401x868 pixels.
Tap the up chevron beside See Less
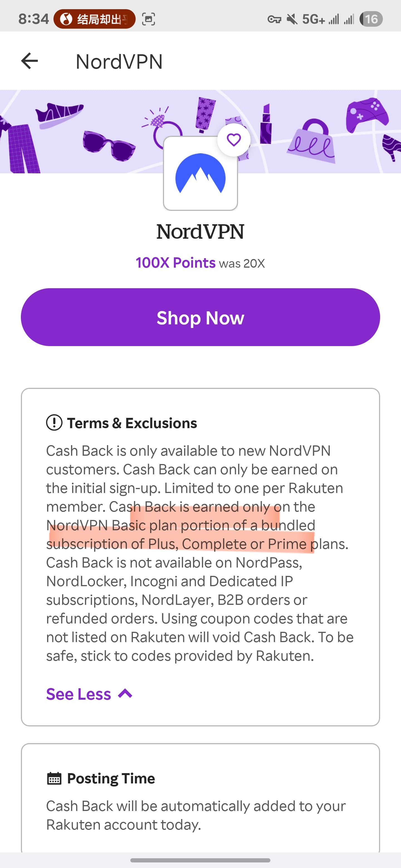[x=125, y=694]
